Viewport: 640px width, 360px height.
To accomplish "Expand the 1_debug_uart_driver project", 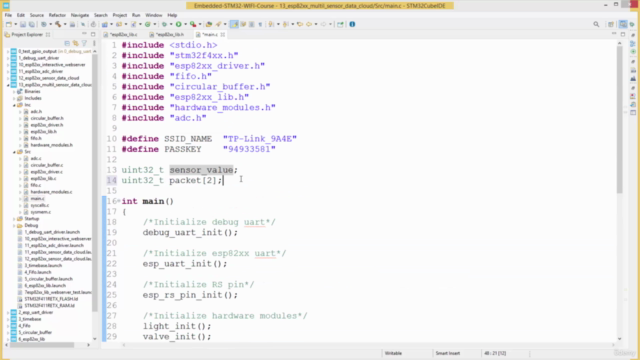I will pyautogui.click(x=8, y=58).
